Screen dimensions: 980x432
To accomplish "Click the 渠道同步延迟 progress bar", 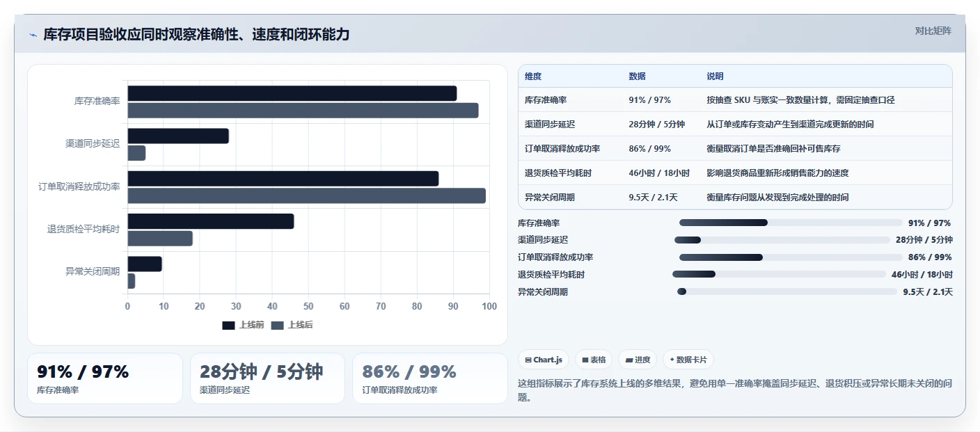I will pos(782,240).
